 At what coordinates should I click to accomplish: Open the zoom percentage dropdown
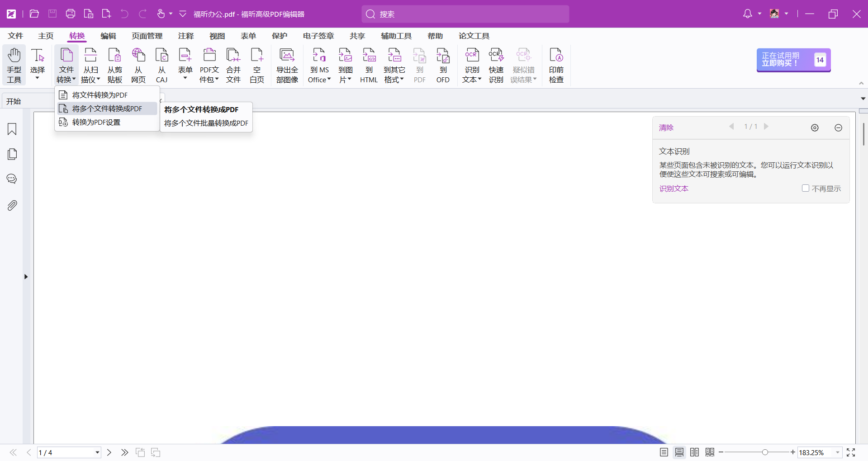click(x=838, y=452)
